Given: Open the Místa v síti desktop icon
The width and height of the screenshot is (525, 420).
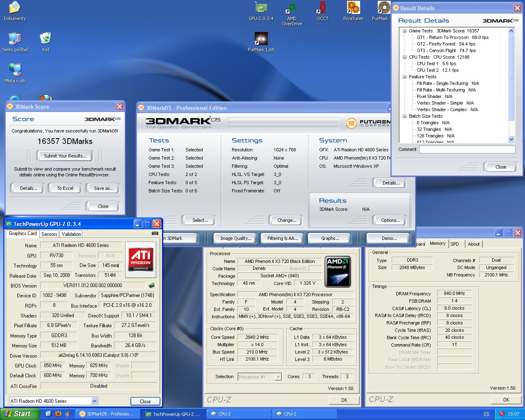Looking at the screenshot, I should pyautogui.click(x=15, y=73).
